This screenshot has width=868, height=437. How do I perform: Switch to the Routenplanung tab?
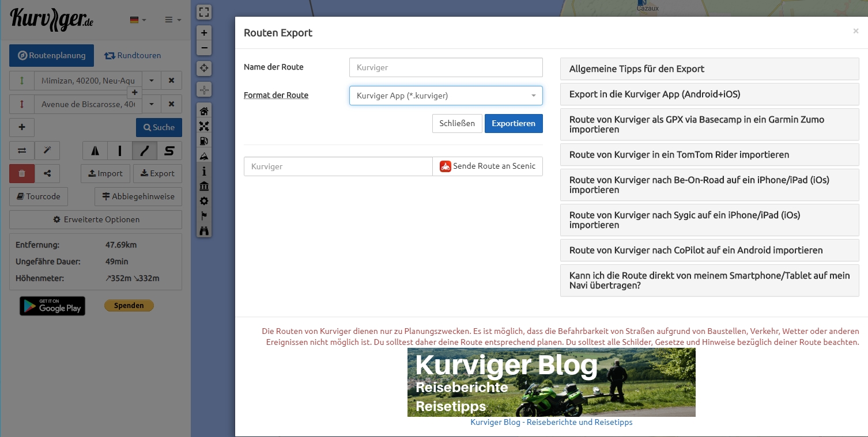(x=51, y=56)
